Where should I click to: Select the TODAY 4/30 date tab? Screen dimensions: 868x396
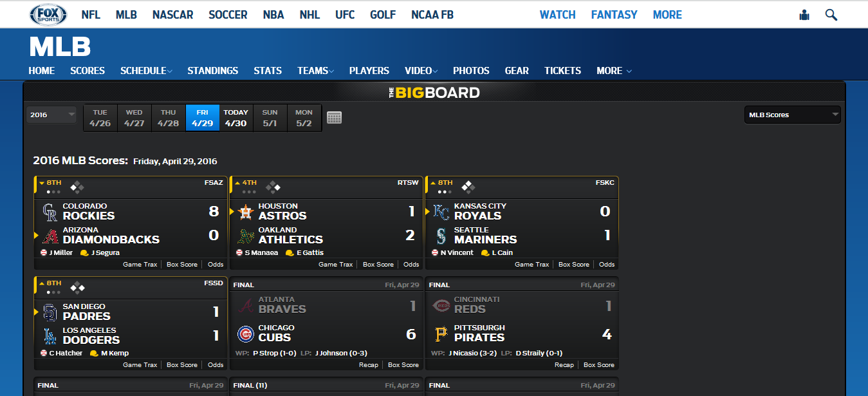(236, 118)
